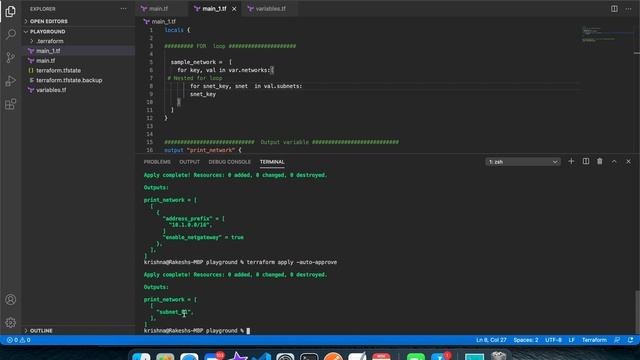Kill terminal with trash icon

pyautogui.click(x=600, y=162)
